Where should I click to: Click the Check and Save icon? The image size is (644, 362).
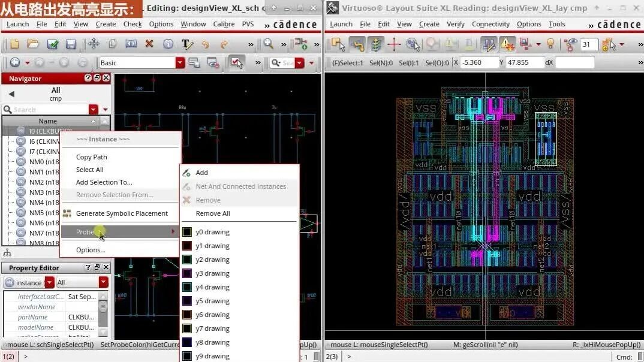click(x=53, y=44)
